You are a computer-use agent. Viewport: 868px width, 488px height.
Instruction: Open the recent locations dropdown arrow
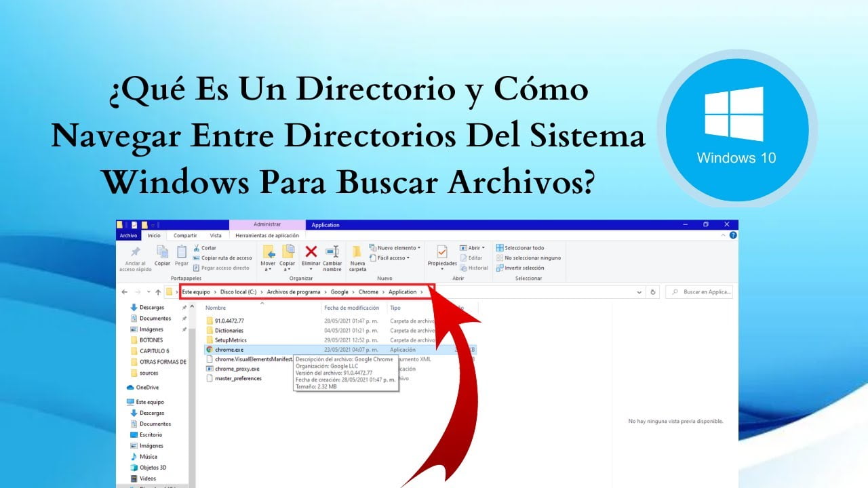click(148, 292)
